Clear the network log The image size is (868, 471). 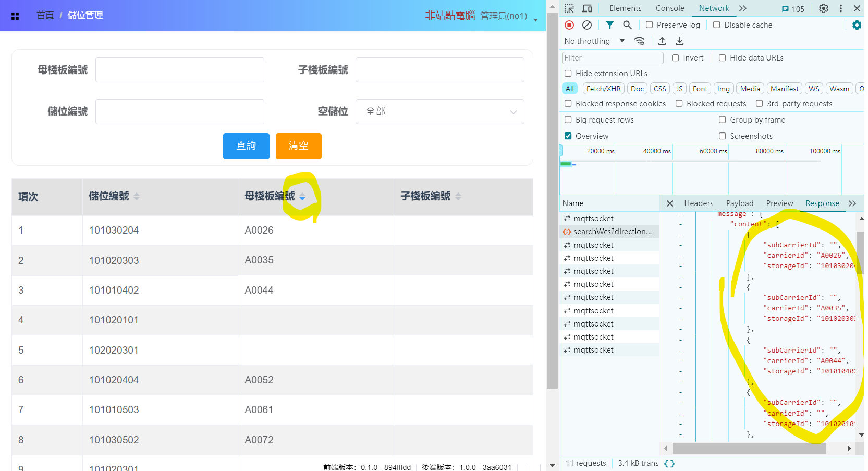(587, 25)
